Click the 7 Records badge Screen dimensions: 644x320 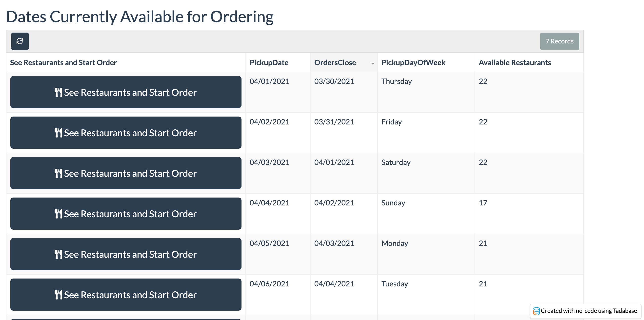(x=560, y=41)
